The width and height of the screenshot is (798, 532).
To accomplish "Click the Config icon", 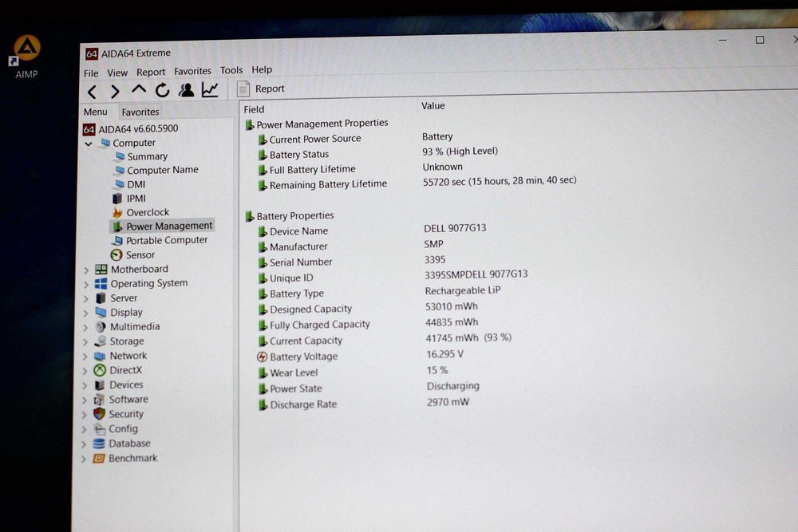I will pos(99,429).
